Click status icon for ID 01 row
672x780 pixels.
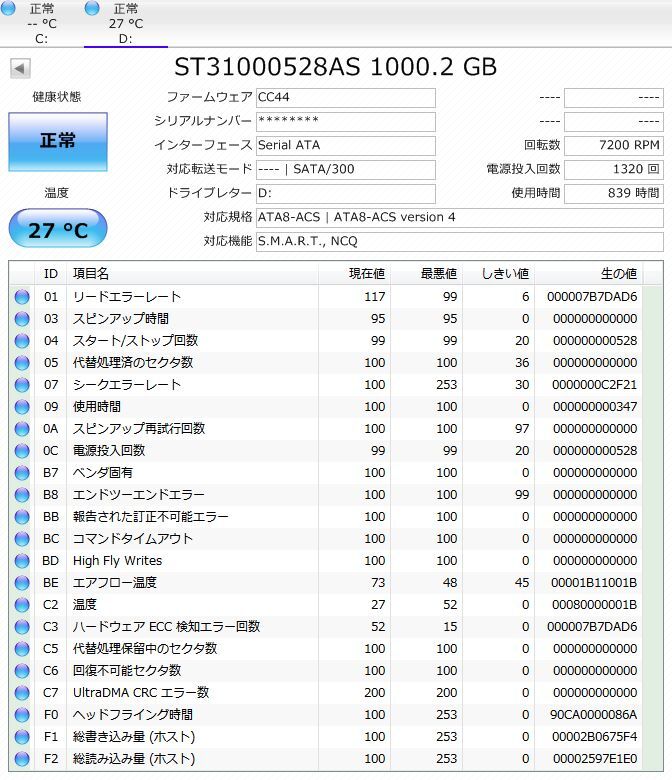22,297
